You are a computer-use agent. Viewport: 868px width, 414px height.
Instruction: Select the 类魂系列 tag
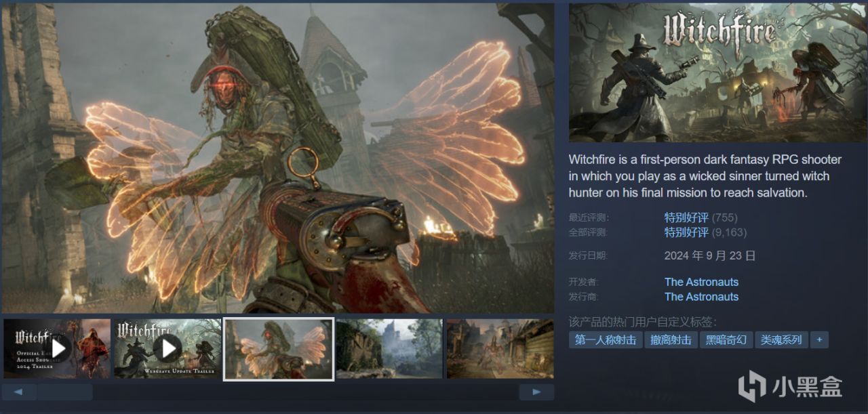click(781, 340)
